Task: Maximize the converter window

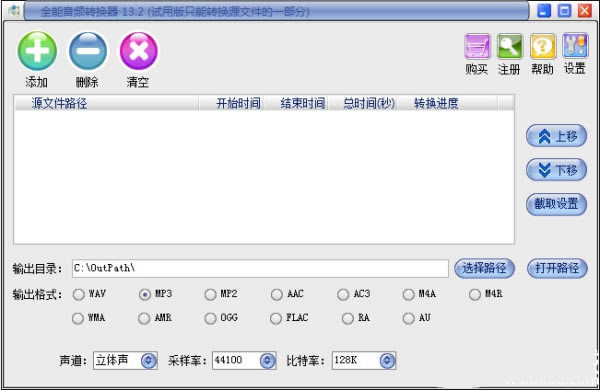Action: pyautogui.click(x=564, y=10)
